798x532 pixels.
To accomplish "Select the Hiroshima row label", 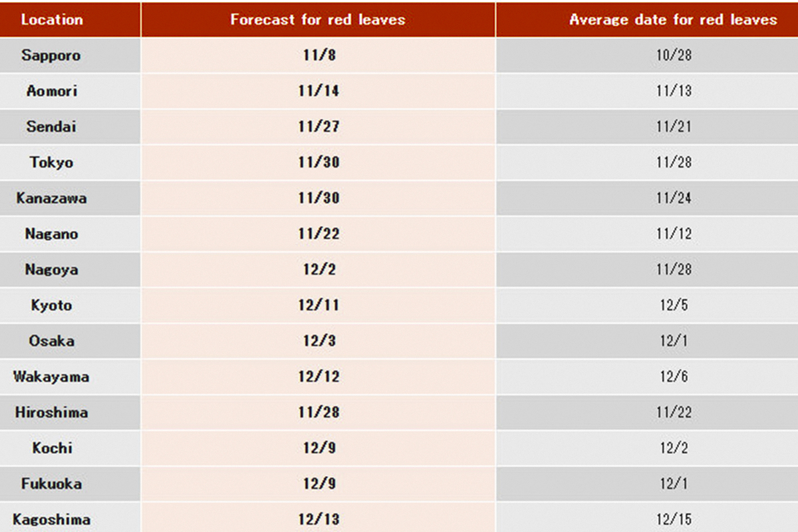I will pos(52,413).
